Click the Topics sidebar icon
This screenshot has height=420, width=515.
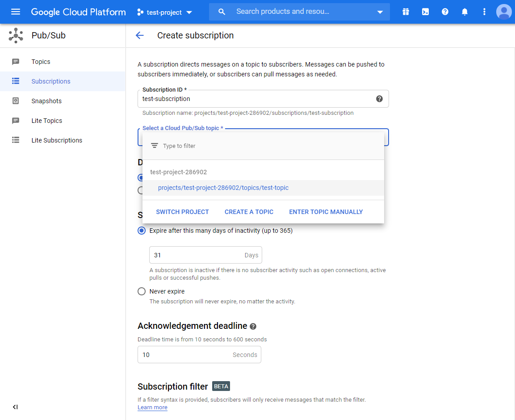pyautogui.click(x=16, y=62)
